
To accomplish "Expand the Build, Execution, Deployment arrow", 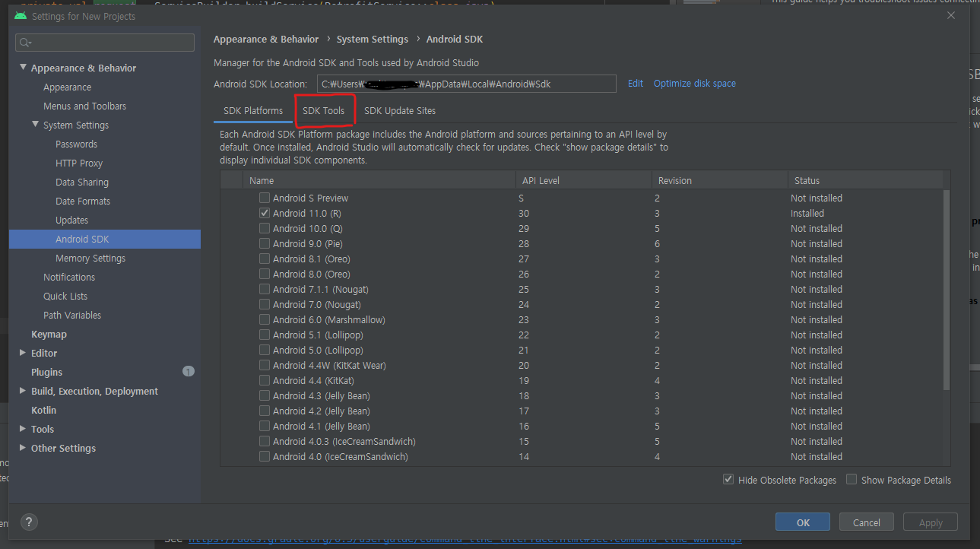I will tap(23, 391).
